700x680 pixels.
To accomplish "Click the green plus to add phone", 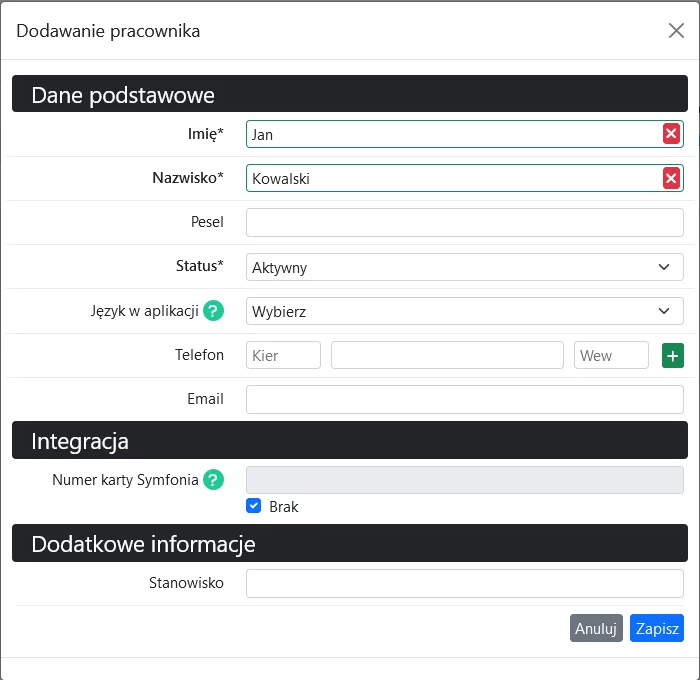I will pos(673,355).
